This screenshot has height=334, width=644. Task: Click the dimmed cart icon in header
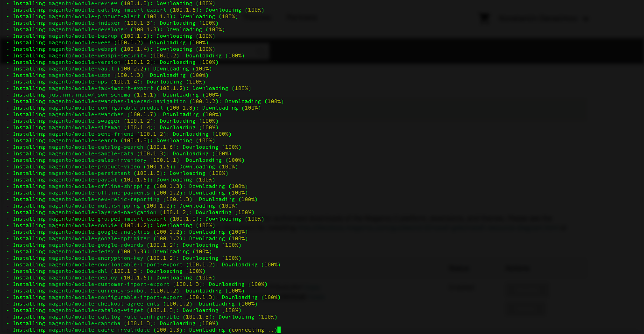(x=484, y=18)
